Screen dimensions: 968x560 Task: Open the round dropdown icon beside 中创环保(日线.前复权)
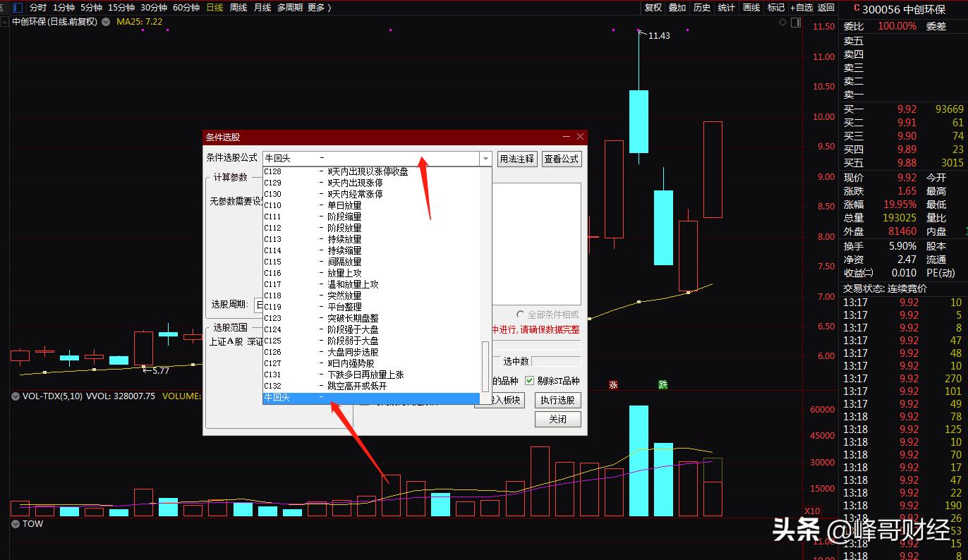pyautogui.click(x=106, y=22)
